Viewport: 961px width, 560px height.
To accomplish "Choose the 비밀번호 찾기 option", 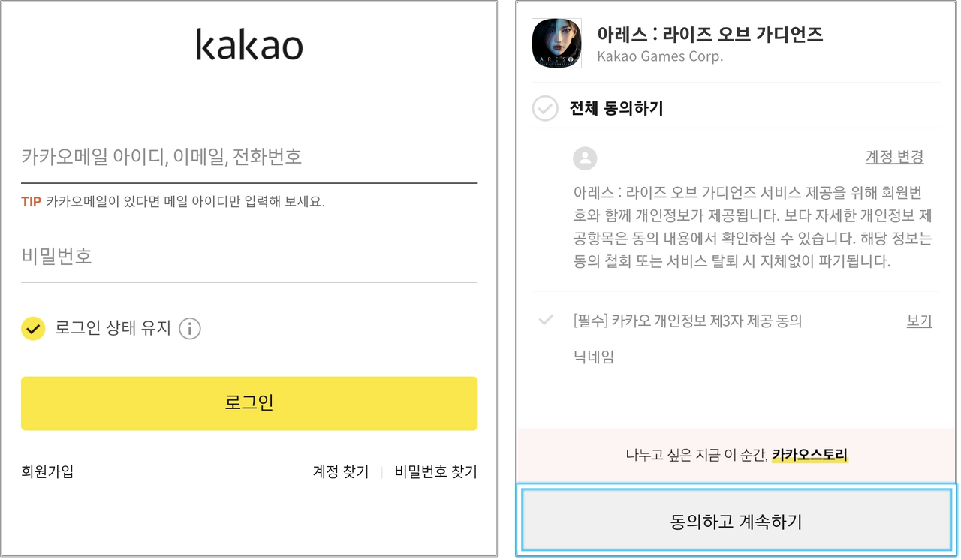I will [434, 471].
